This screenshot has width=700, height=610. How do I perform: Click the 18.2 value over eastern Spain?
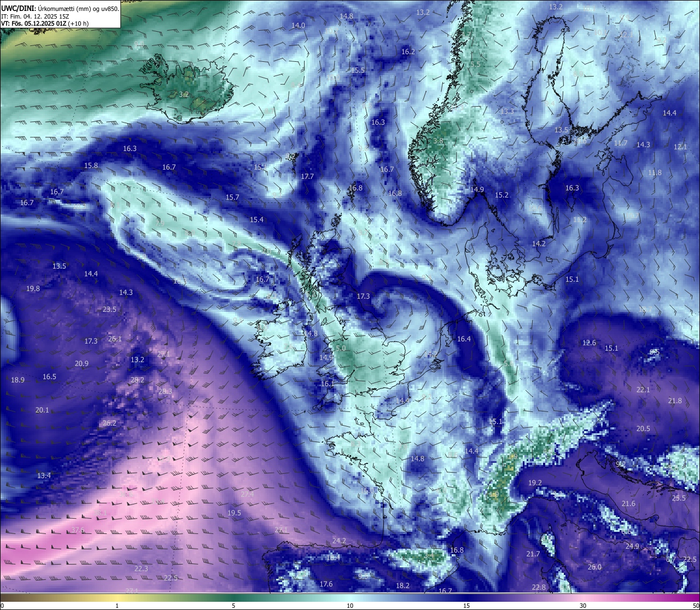coord(402,585)
